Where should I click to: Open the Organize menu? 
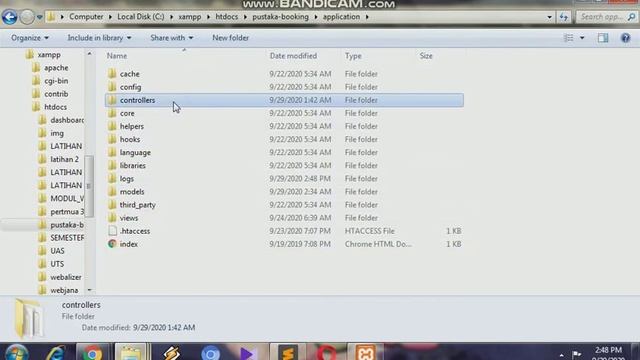[x=30, y=38]
